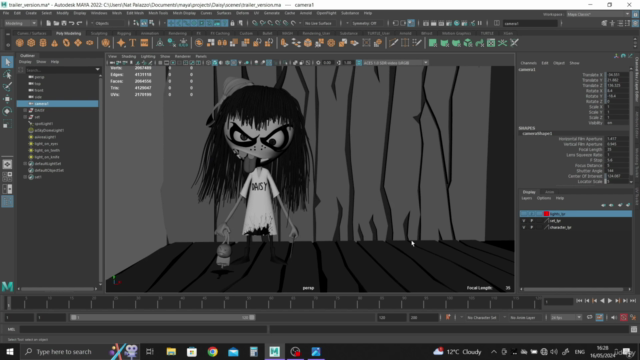Click the time range slider bar
This screenshot has height=360, width=640.
click(162, 317)
